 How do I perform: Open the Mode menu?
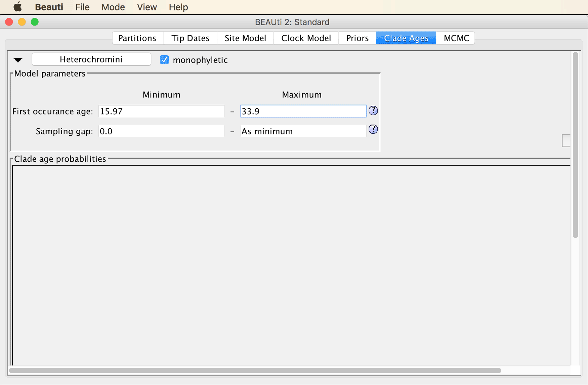(113, 7)
